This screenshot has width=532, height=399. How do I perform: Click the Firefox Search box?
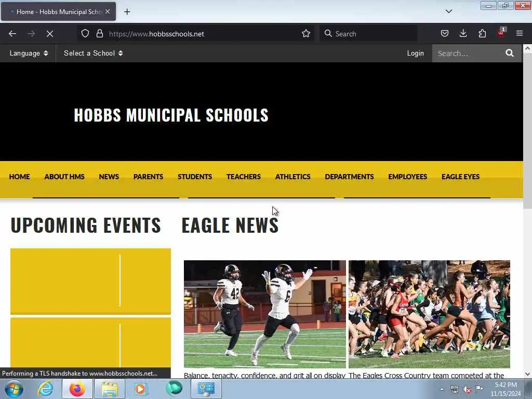click(369, 34)
